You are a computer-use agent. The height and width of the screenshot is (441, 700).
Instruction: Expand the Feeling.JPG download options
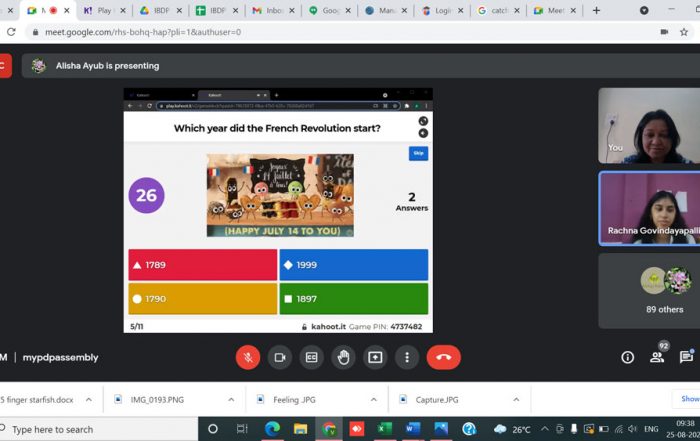374,399
